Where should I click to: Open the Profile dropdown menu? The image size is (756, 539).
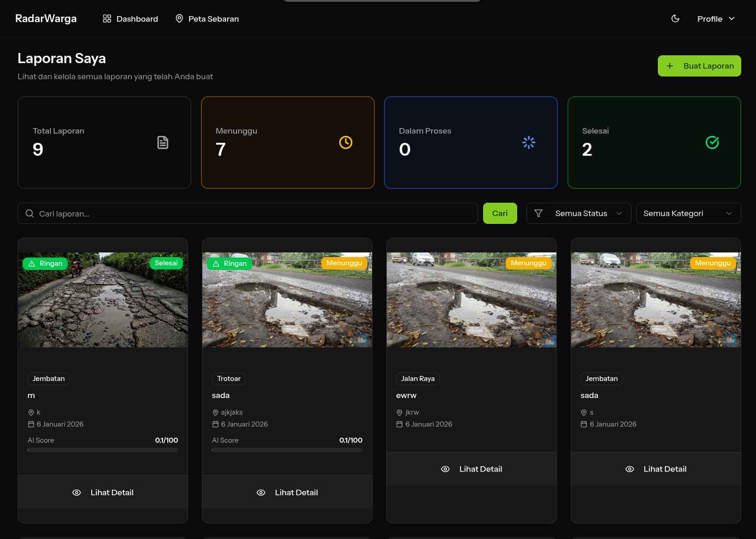tap(715, 19)
